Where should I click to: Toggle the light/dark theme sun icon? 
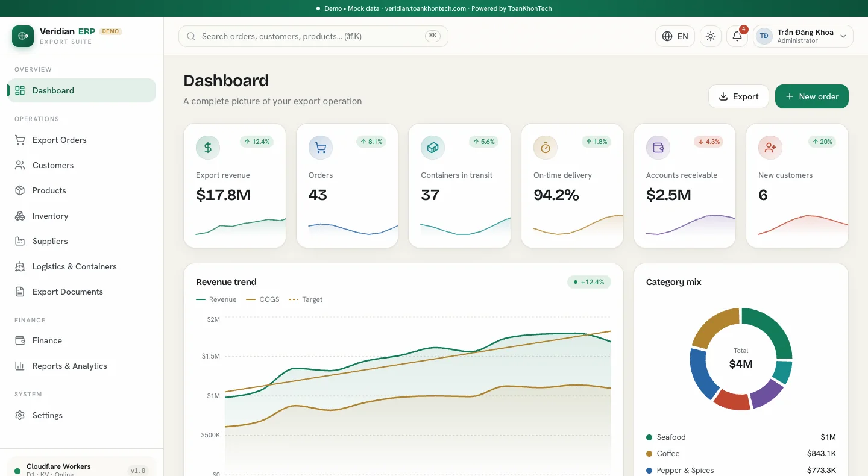(x=711, y=36)
